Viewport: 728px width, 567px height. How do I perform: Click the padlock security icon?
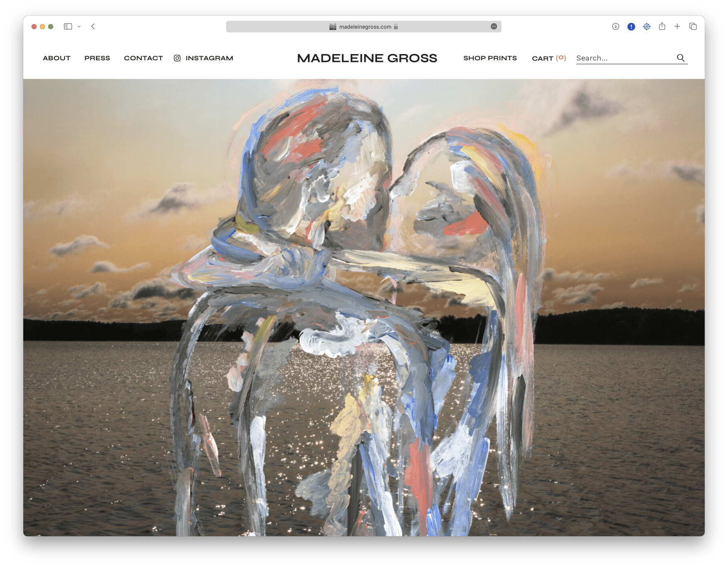pyautogui.click(x=396, y=27)
